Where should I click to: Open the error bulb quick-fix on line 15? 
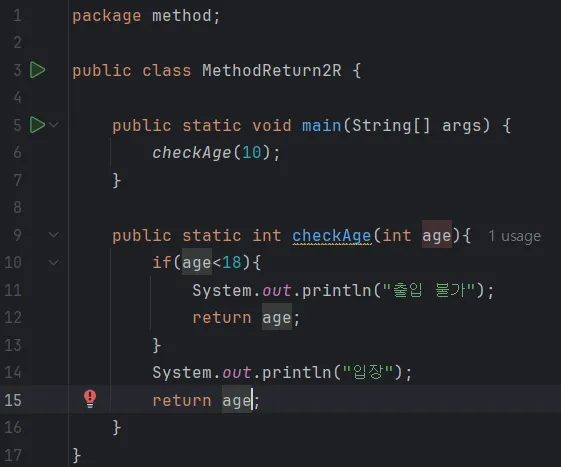point(90,399)
